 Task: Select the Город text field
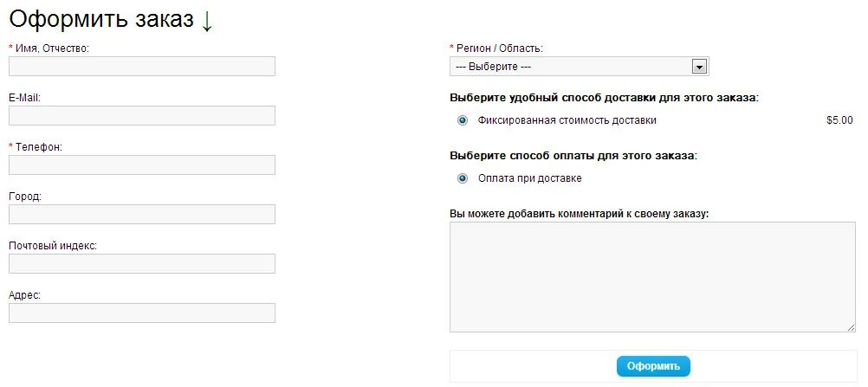pos(141,215)
